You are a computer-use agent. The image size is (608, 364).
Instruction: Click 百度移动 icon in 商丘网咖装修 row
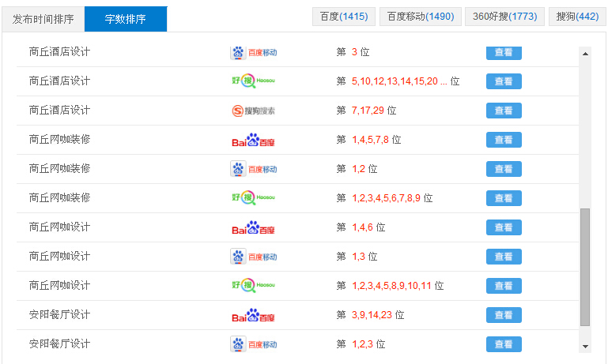254,169
